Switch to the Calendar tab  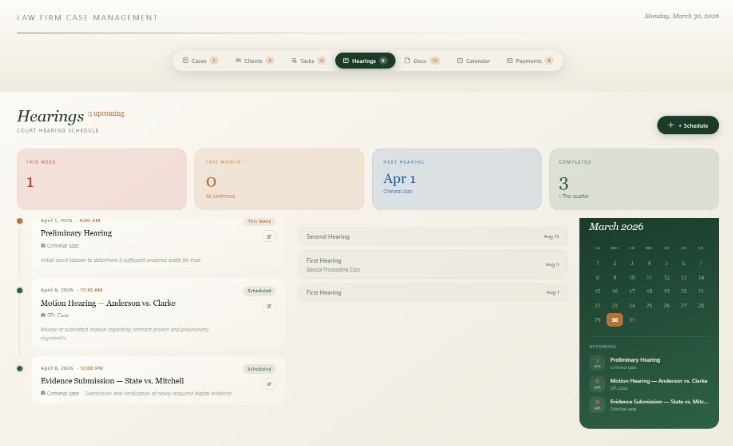click(473, 61)
